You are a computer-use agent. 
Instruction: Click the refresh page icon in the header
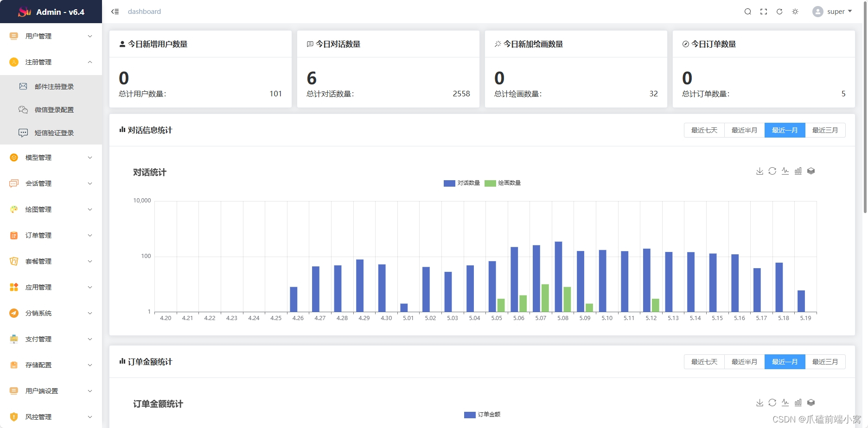779,12
